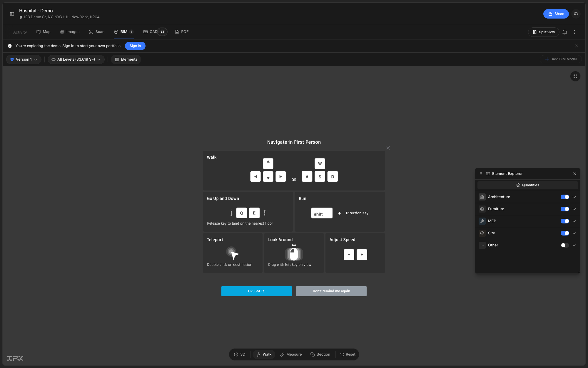Enable Split view
This screenshot has height=368, width=588.
pos(543,32)
